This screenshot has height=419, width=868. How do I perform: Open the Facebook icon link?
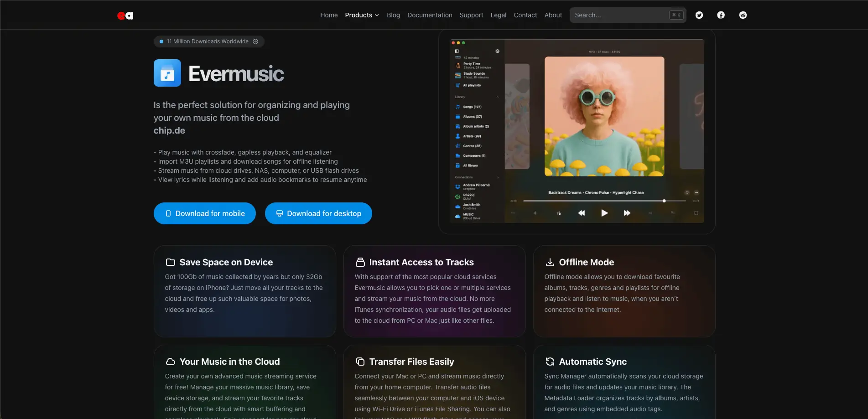tap(721, 15)
